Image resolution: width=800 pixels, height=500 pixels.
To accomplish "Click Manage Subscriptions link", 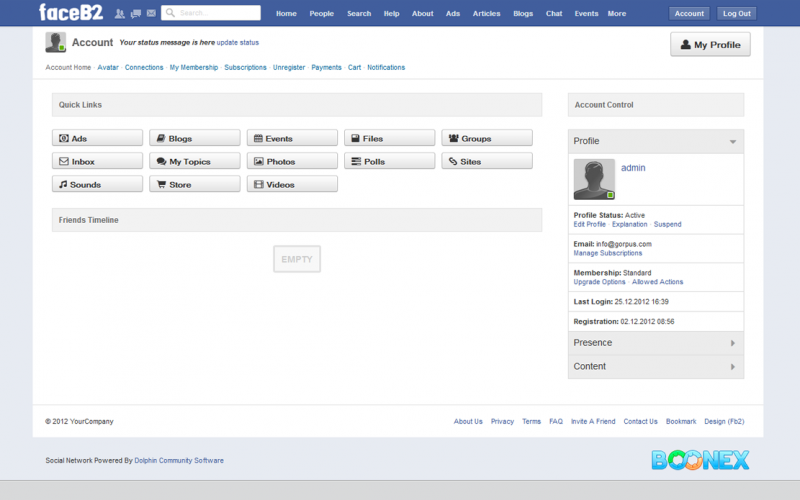I will (x=608, y=253).
